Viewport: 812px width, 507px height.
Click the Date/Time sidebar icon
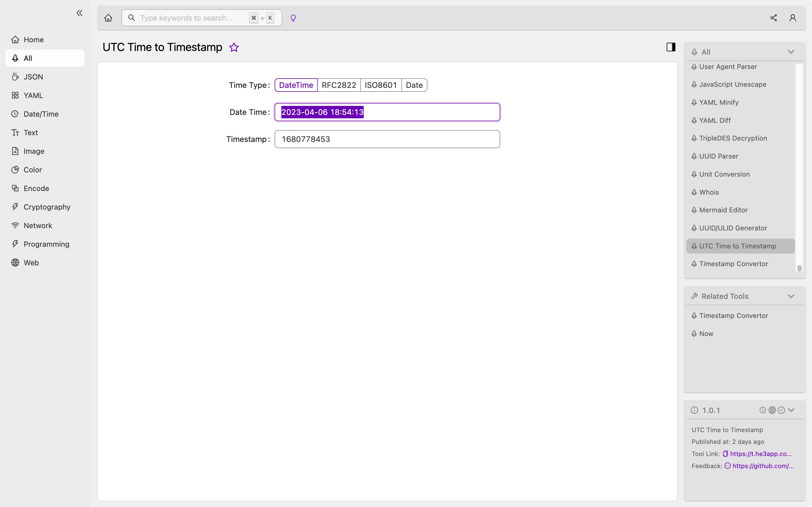click(15, 113)
